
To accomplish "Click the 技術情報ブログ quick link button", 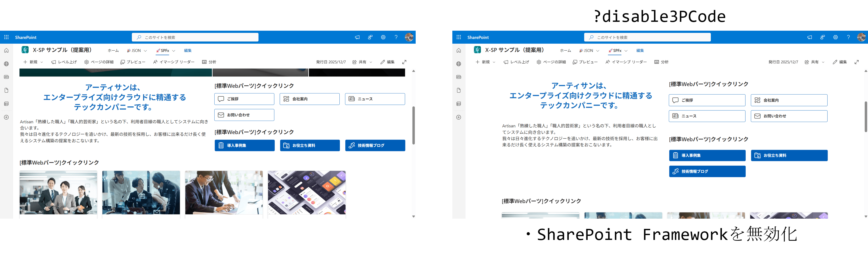I will (x=375, y=145).
